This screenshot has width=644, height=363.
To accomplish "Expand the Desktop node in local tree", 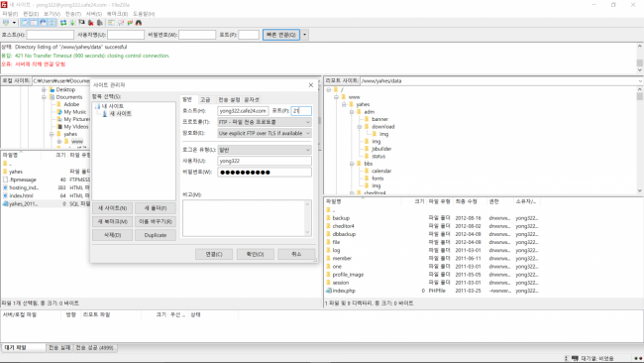I will tap(44, 89).
